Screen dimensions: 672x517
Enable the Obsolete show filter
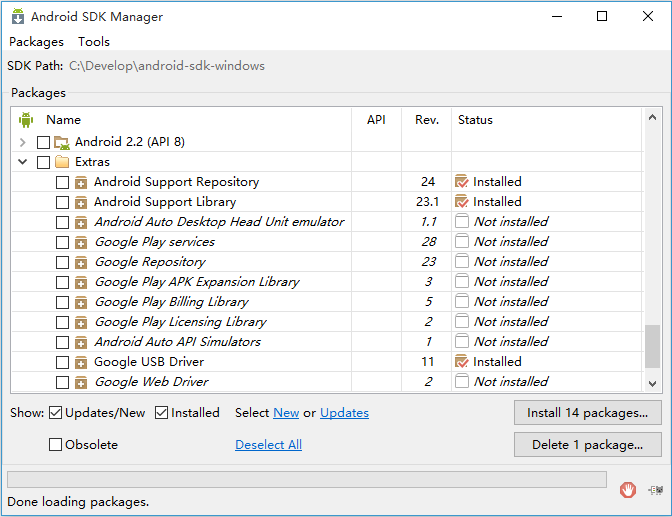(55, 445)
